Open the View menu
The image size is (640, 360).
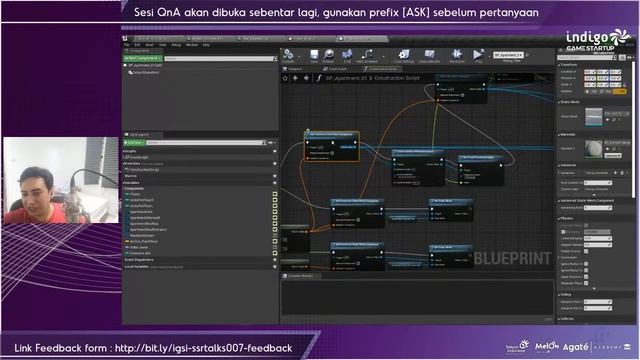tap(162, 45)
